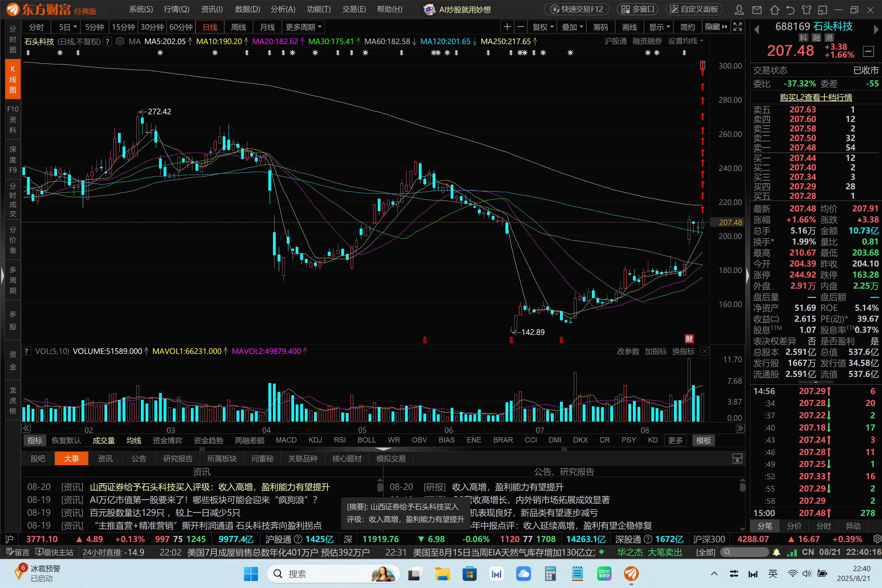Viewport: 882px width, 588px height.
Task: Click the zoom in plus chart button
Action: (x=507, y=27)
